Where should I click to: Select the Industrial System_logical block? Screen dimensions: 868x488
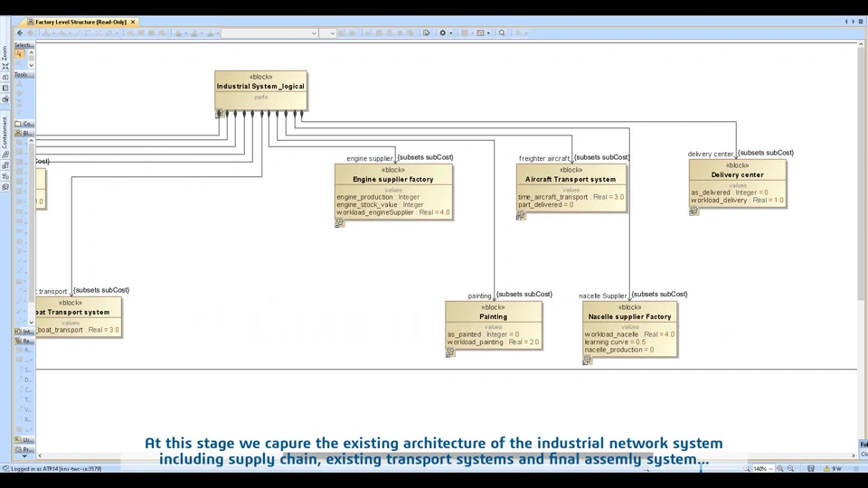click(260, 90)
